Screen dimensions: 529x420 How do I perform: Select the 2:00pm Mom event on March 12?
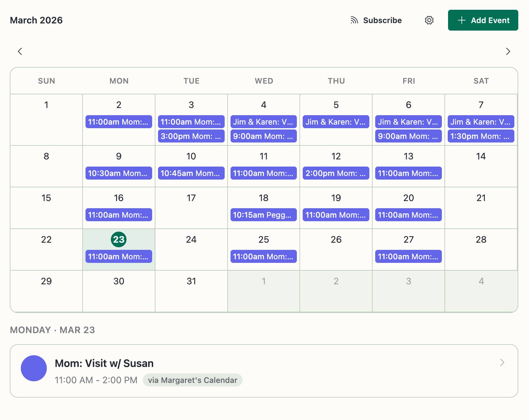tap(336, 173)
